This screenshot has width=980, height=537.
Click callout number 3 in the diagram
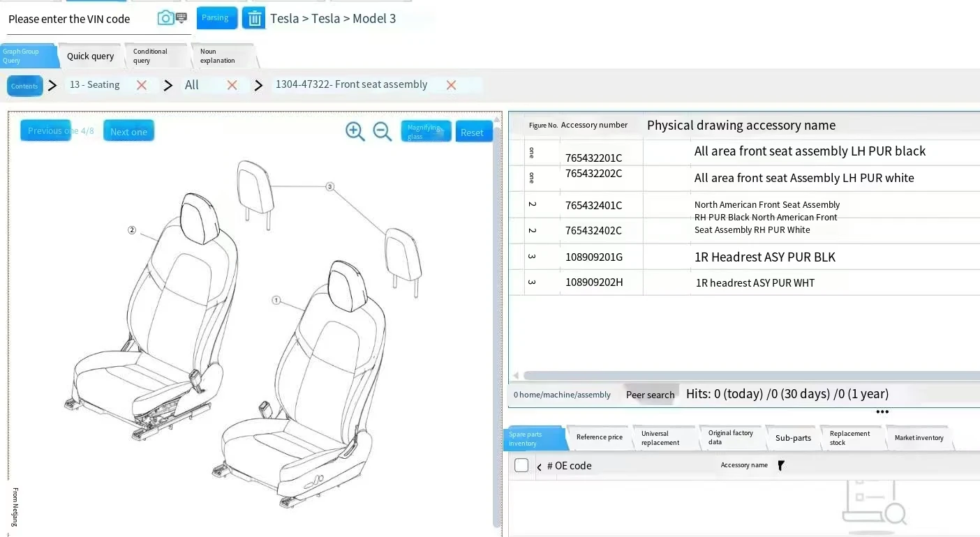pos(330,186)
